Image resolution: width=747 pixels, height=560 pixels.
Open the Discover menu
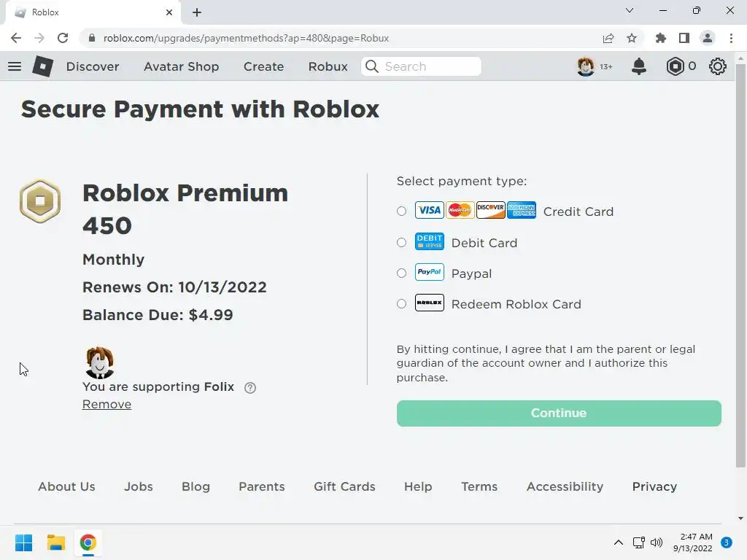coord(93,66)
